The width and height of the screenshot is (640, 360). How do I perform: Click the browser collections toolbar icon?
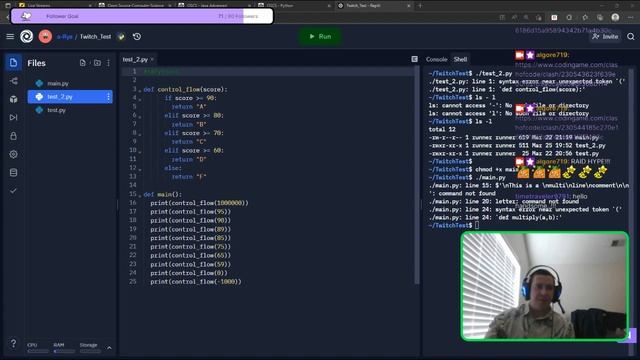coord(600,17)
